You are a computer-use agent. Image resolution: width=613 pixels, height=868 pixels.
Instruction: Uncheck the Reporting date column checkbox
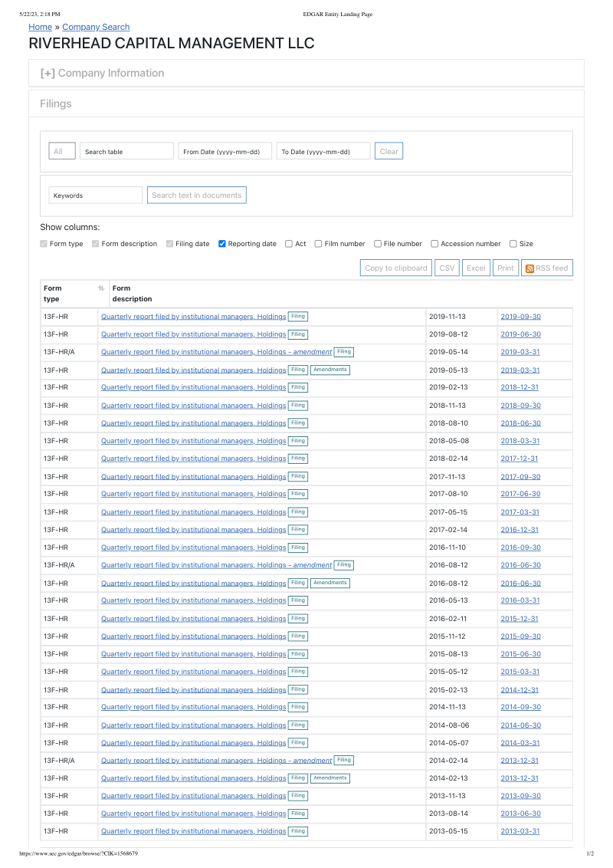click(x=222, y=244)
